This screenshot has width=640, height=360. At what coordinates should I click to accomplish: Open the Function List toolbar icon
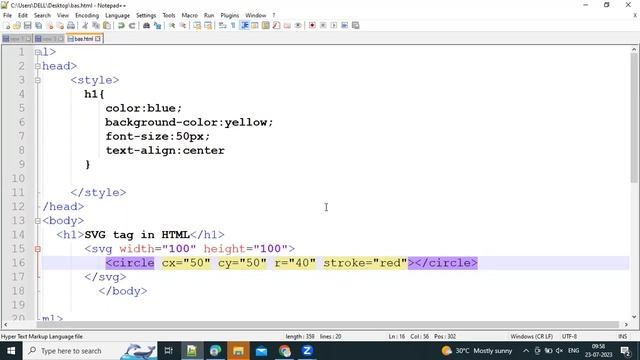point(276,25)
